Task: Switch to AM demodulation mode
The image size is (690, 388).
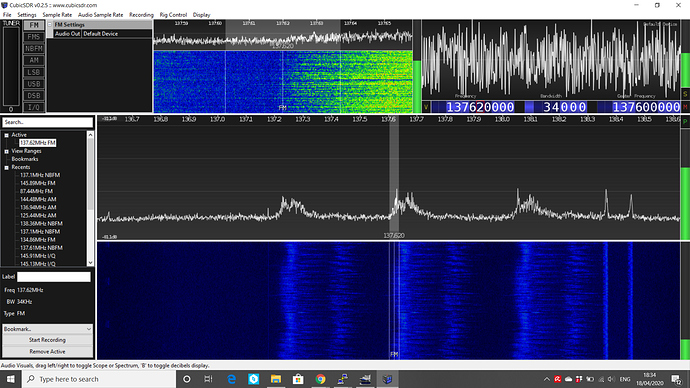Action: tap(34, 60)
